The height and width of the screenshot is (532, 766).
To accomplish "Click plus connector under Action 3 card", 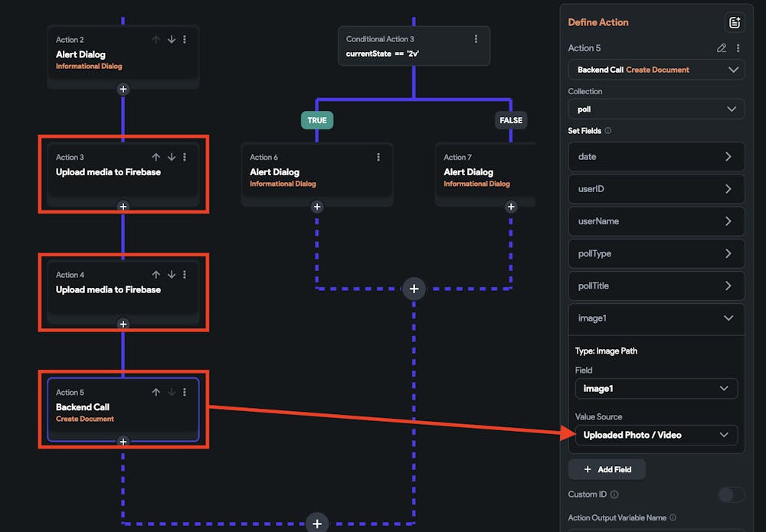I will [123, 207].
